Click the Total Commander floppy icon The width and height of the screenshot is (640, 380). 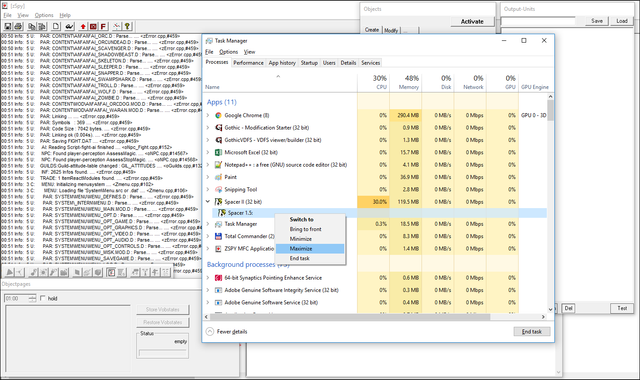click(x=218, y=236)
